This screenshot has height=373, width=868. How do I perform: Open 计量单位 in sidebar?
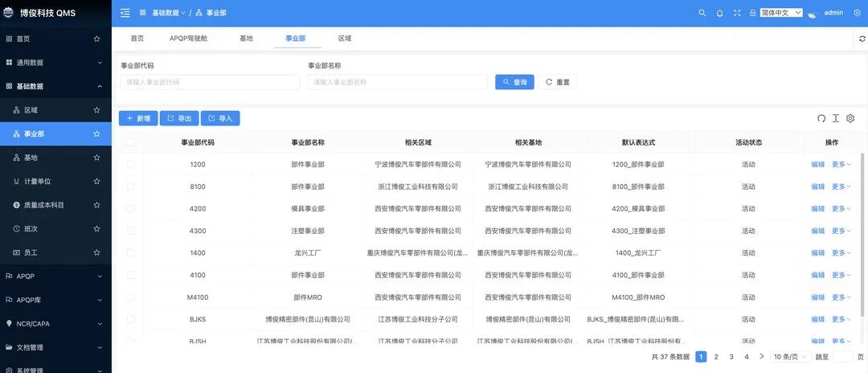[x=55, y=182]
